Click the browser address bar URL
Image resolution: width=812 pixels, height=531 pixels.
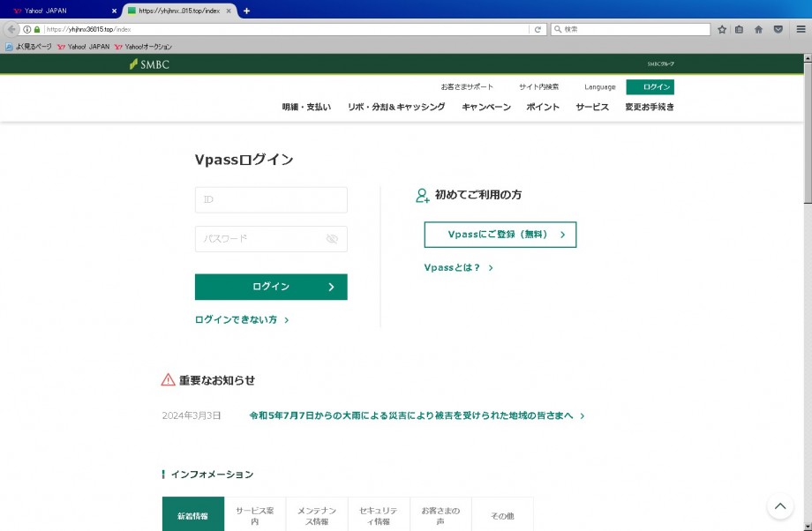pyautogui.click(x=286, y=29)
